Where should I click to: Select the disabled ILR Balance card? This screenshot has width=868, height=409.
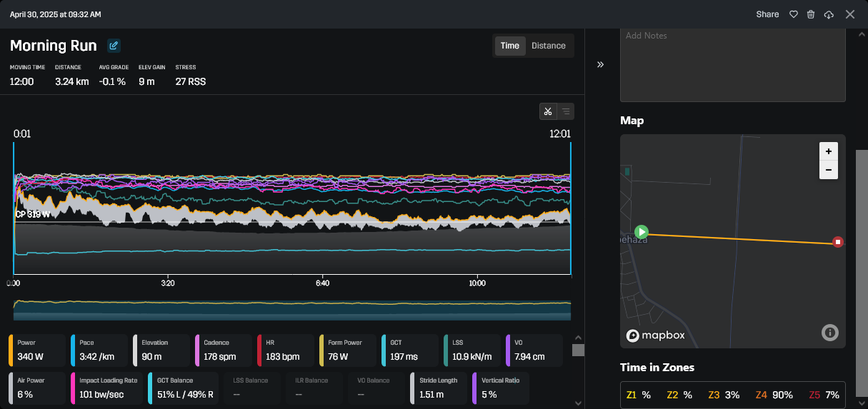pyautogui.click(x=314, y=388)
